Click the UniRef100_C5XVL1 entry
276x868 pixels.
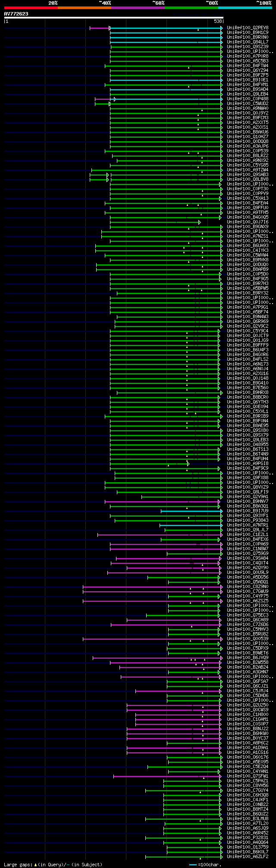[x=248, y=411]
